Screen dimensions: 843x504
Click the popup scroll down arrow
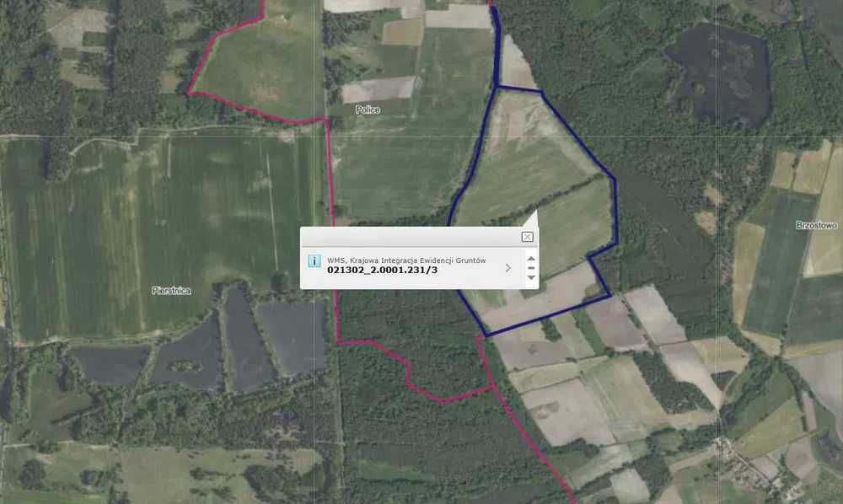pyautogui.click(x=531, y=278)
